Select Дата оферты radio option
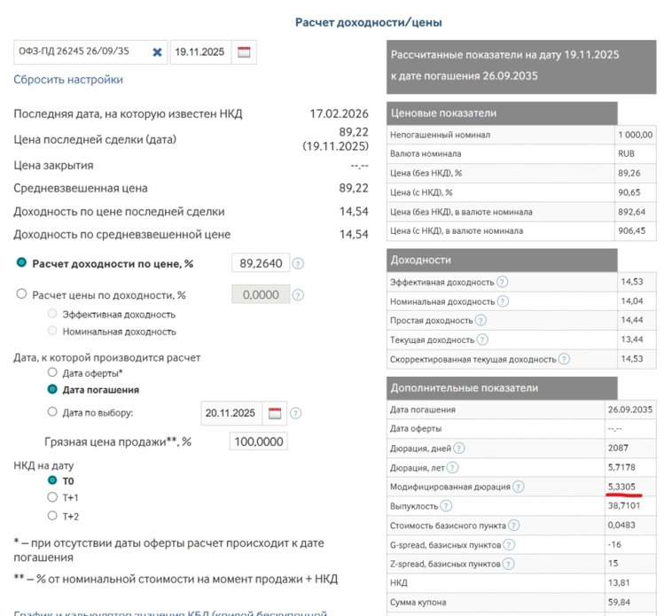 pyautogui.click(x=52, y=373)
